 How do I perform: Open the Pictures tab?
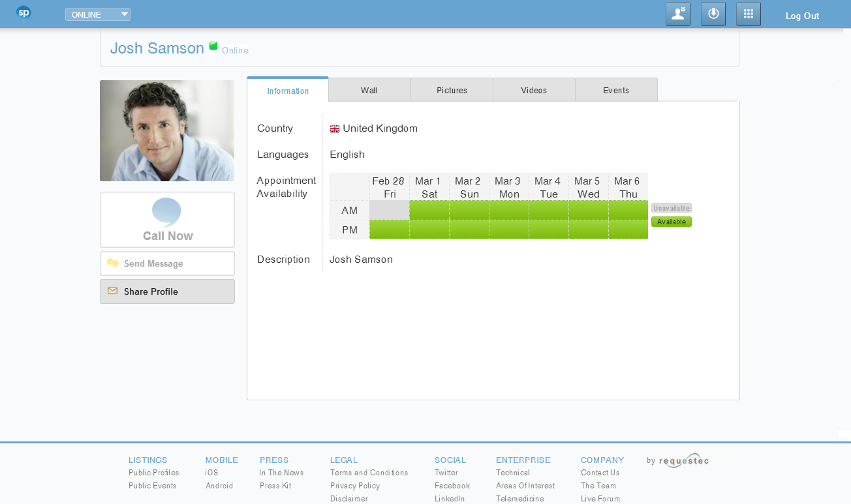pyautogui.click(x=452, y=90)
